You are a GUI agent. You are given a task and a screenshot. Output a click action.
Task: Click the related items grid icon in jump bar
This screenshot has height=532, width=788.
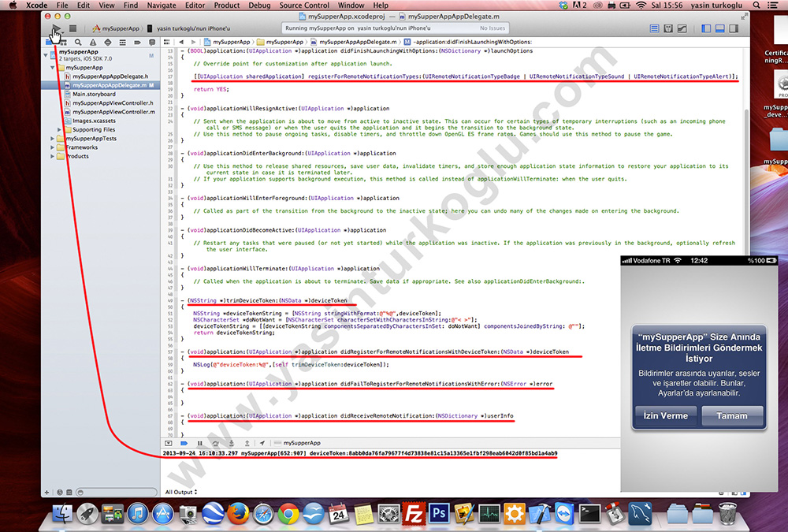(167, 43)
